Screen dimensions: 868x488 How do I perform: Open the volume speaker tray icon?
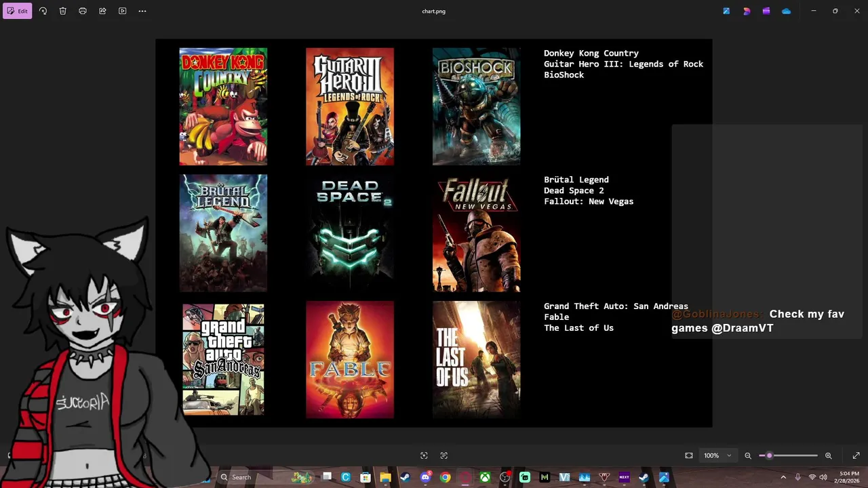pos(823,477)
